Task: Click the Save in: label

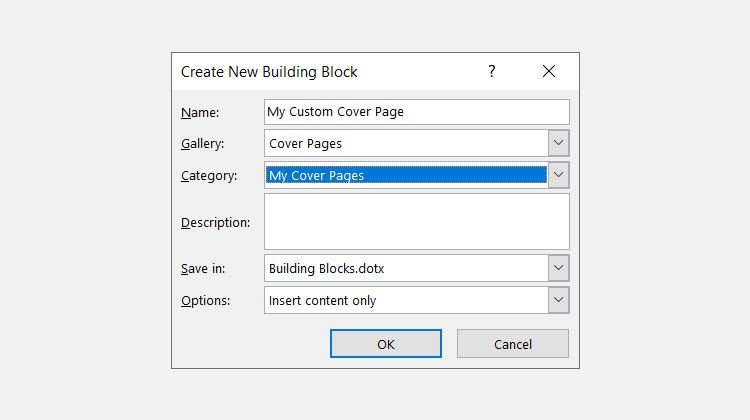Action: (203, 268)
